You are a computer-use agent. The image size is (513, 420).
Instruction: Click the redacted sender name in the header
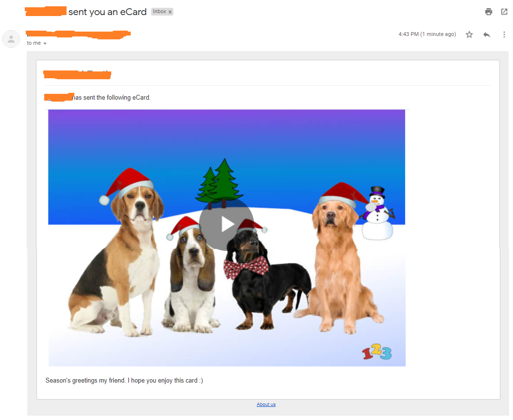click(x=78, y=35)
